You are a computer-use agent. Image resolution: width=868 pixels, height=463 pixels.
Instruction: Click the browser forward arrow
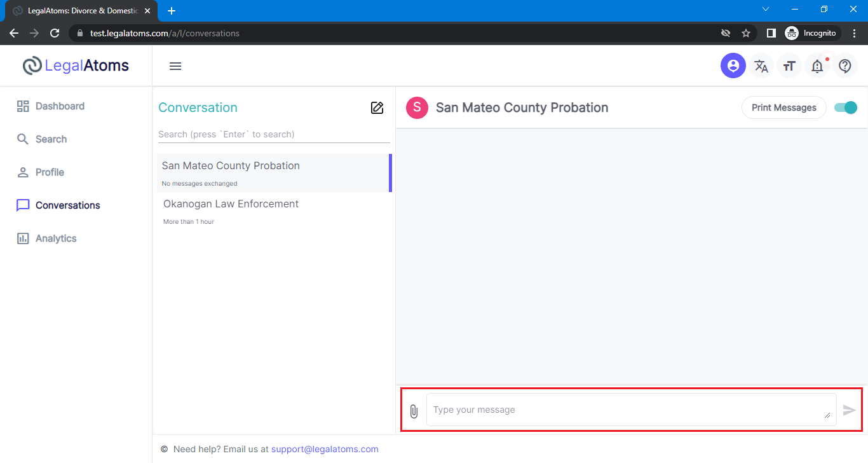(34, 33)
